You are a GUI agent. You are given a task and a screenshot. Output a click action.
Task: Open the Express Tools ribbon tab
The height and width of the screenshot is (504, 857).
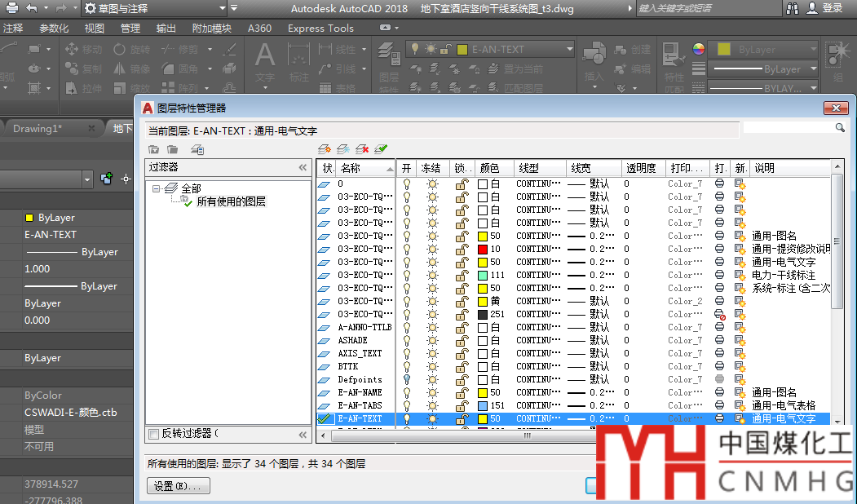tap(320, 28)
